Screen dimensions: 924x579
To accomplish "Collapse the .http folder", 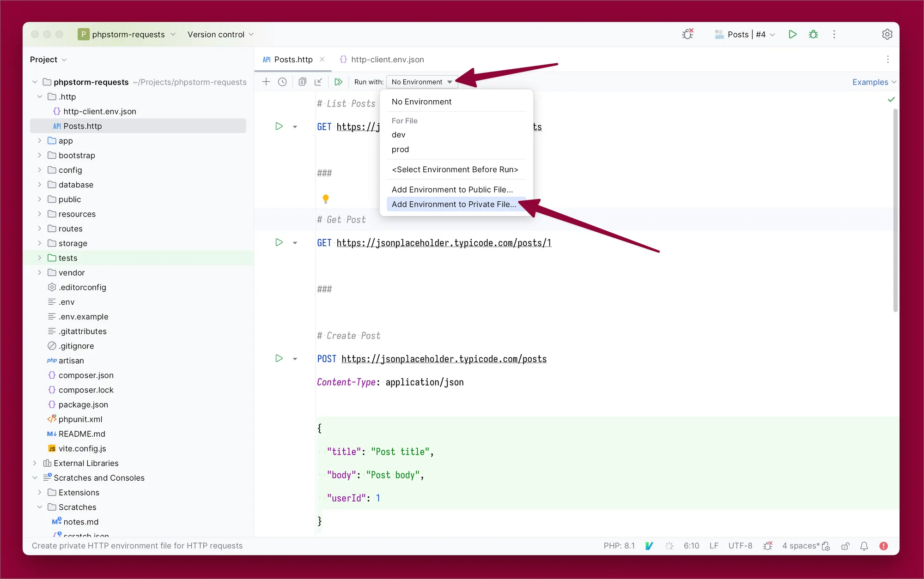I will click(x=40, y=96).
